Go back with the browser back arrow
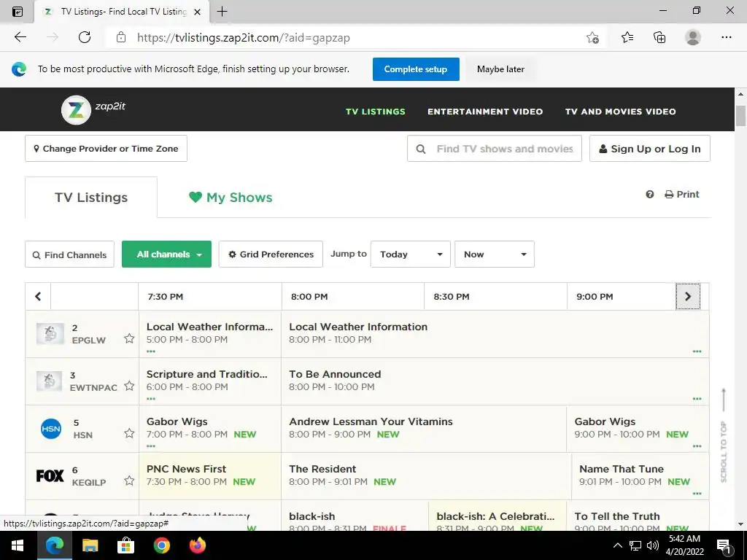The height and width of the screenshot is (560, 747). point(20,37)
